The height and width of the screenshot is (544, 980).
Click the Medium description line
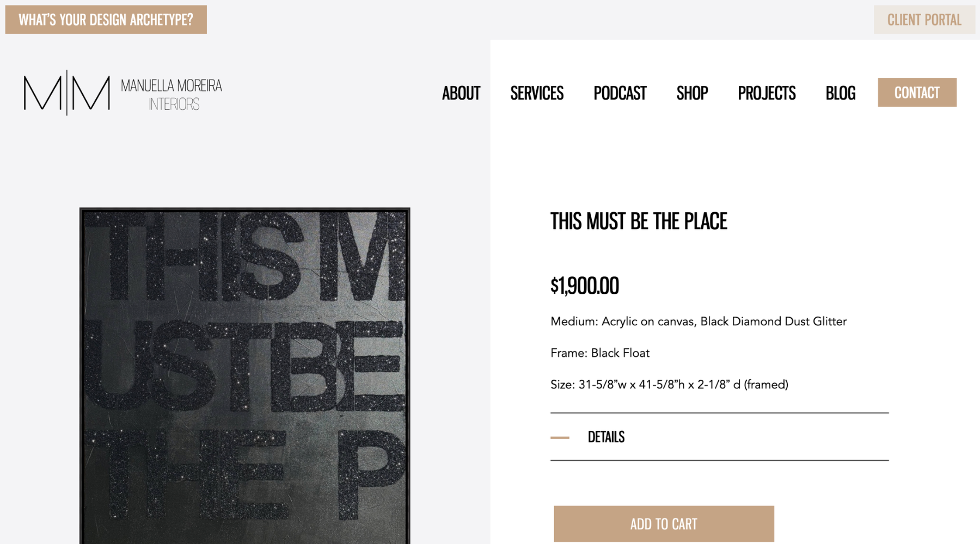pos(699,322)
